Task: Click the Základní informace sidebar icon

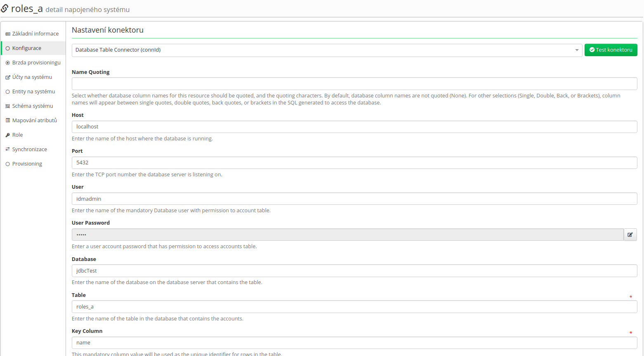Action: [8, 34]
